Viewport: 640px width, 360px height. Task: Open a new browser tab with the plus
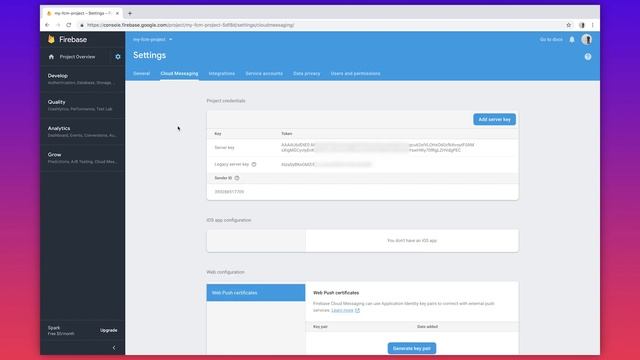click(130, 13)
